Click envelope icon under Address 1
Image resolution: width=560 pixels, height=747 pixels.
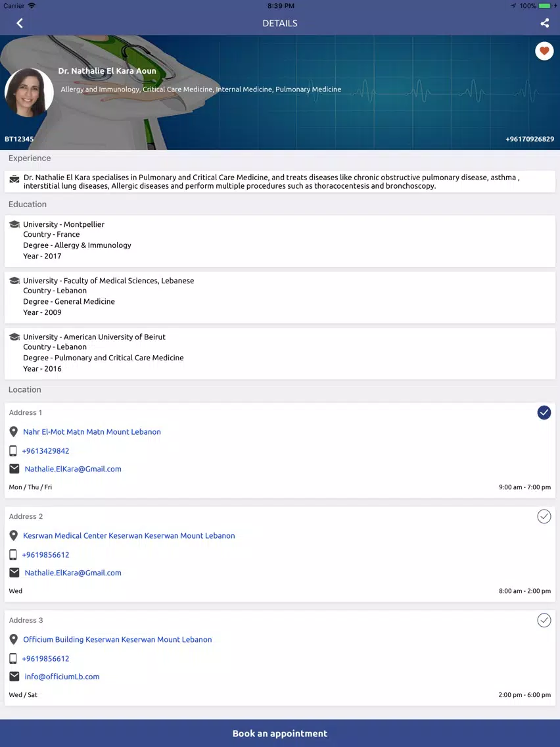tap(14, 469)
